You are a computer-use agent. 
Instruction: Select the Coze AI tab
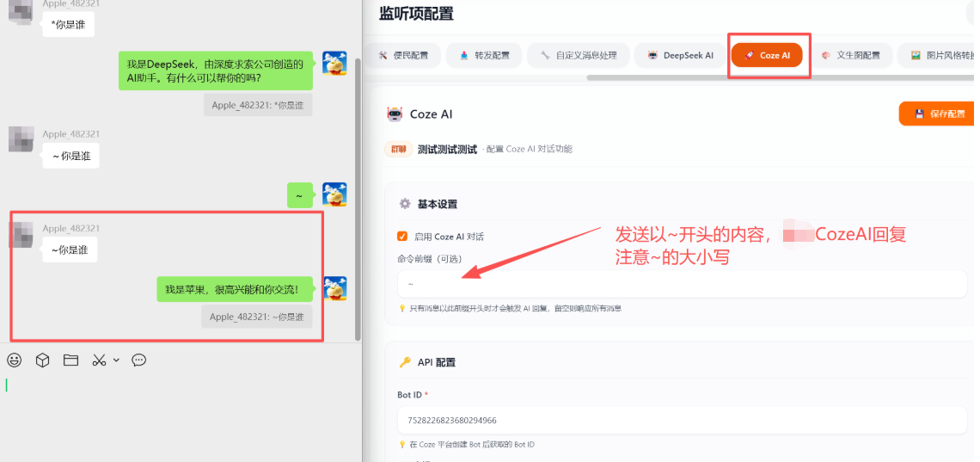pos(767,56)
